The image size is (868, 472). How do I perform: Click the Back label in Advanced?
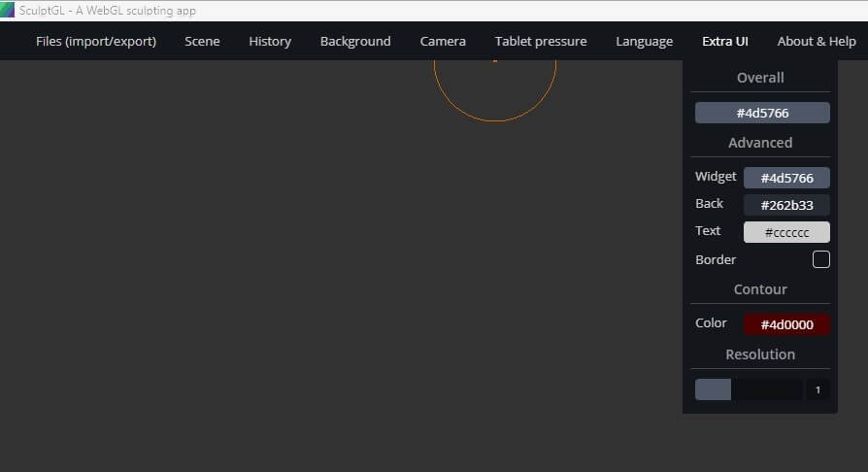[x=709, y=204]
